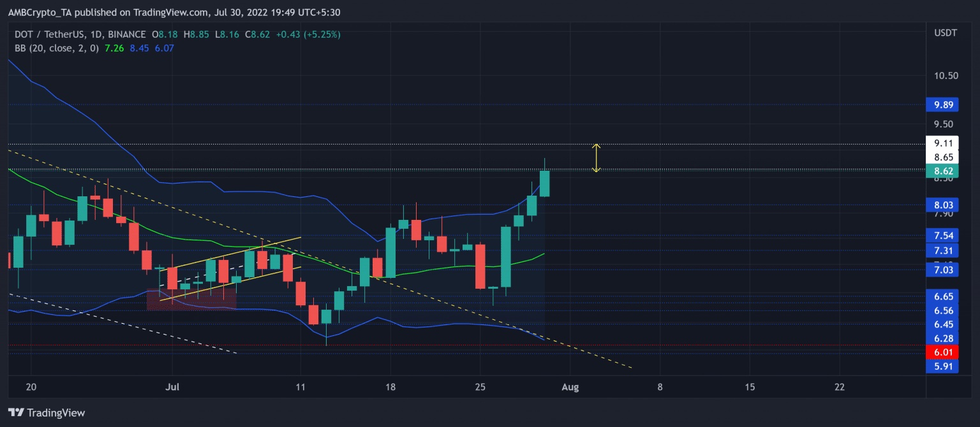
Task: Click the TradingView logo in the corner
Action: [46, 412]
